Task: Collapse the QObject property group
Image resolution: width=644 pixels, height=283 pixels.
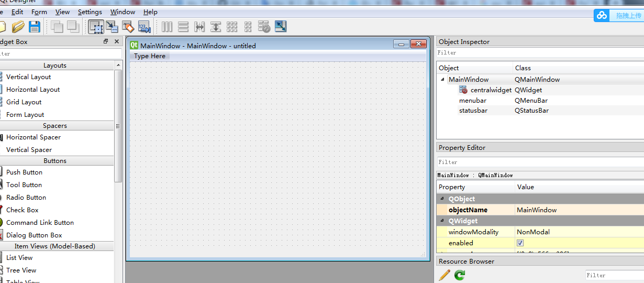Action: click(x=443, y=199)
